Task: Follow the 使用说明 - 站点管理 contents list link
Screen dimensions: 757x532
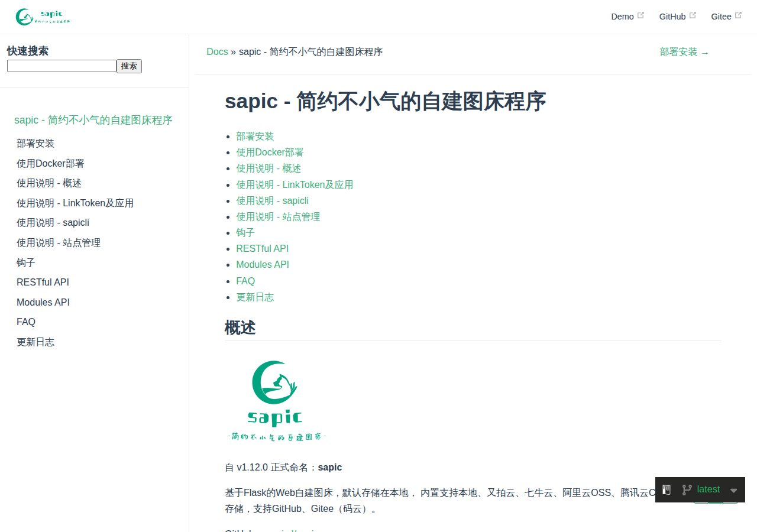Action: 278,217
